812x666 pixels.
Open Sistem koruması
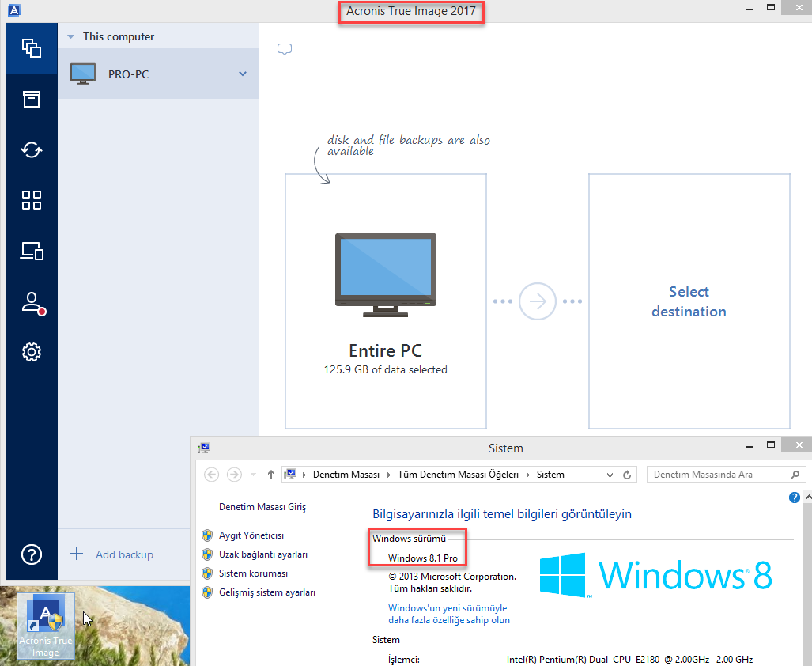[x=253, y=573]
